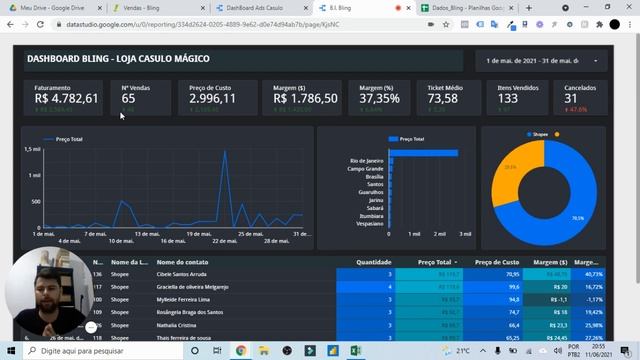
Task: Show hidden system tray icons
Action: 482,351
